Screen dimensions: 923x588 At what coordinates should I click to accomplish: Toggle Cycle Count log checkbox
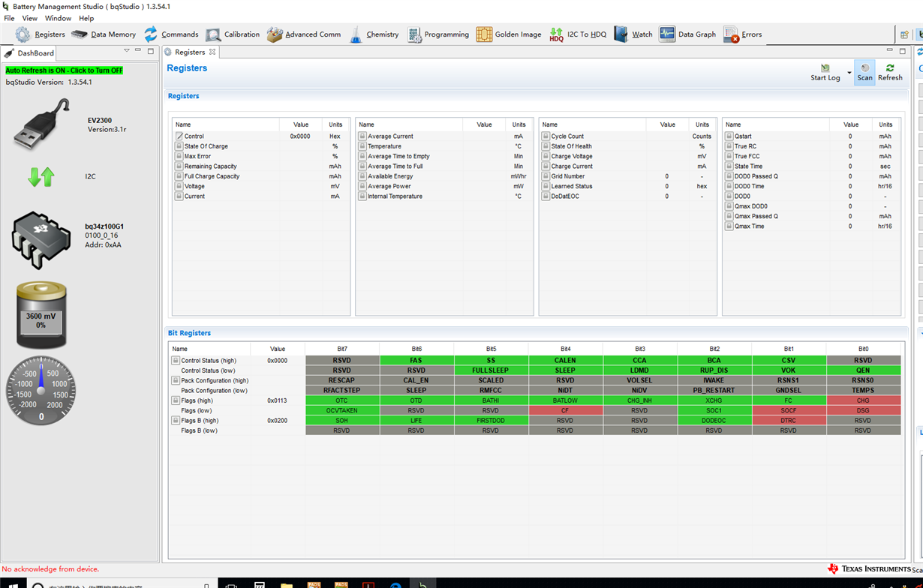[x=546, y=136]
